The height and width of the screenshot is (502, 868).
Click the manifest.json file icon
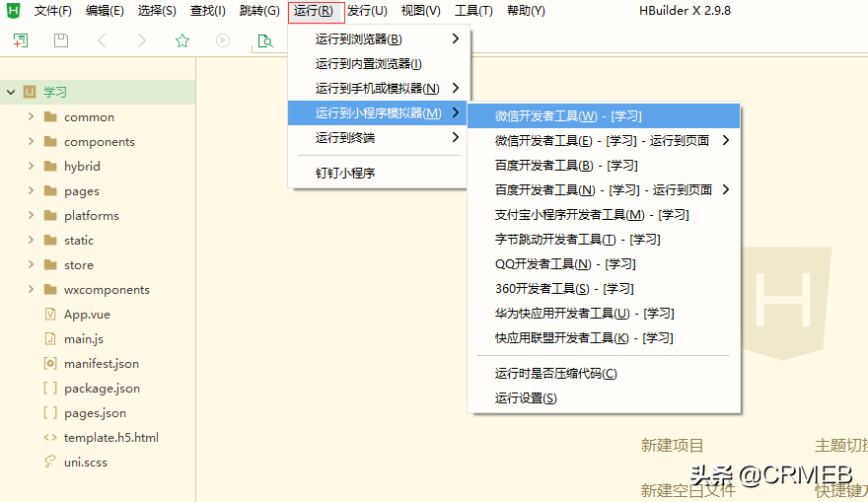(x=50, y=363)
